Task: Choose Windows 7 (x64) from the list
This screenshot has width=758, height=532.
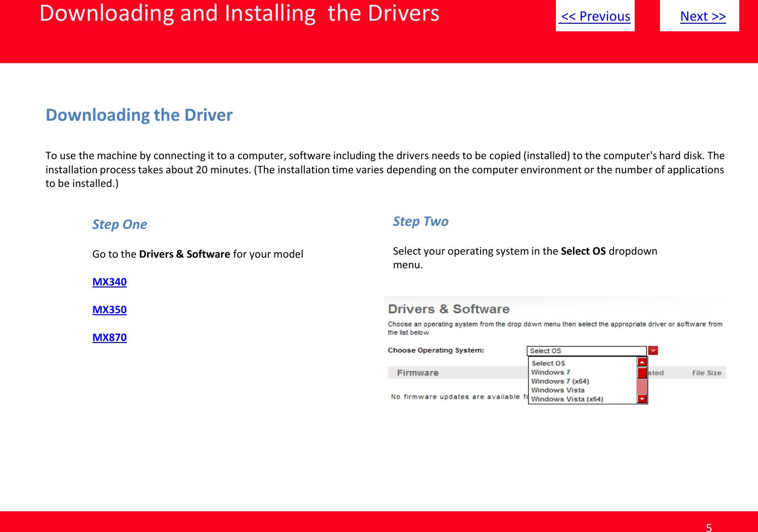Action: tap(560, 381)
